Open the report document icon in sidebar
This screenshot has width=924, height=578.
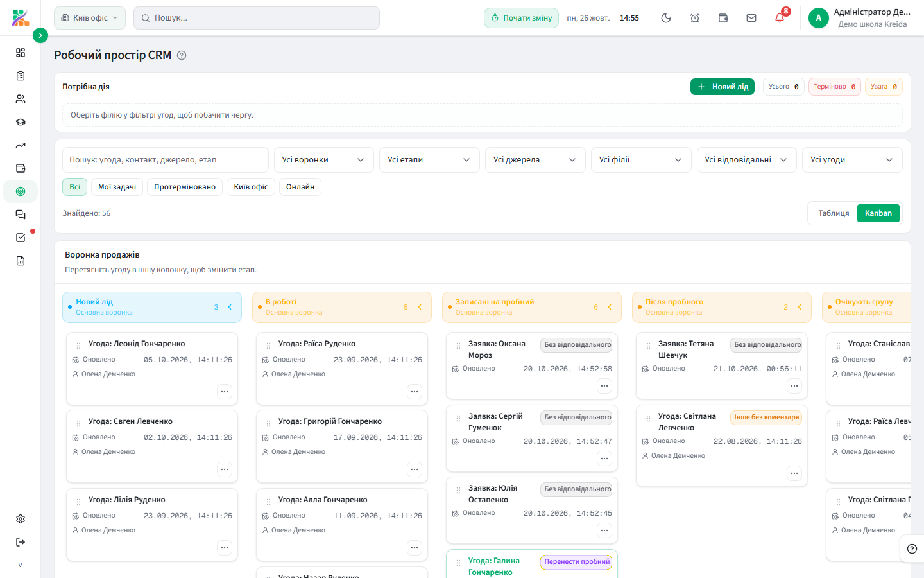21,261
